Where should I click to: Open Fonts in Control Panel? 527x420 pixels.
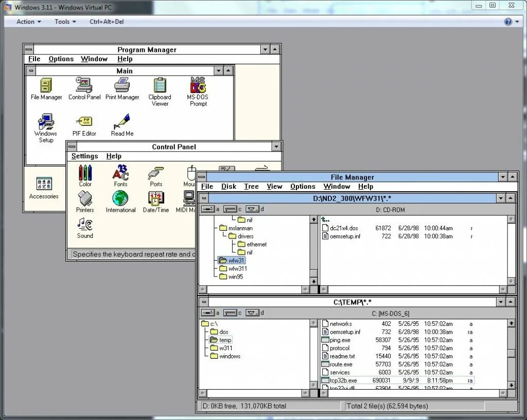[x=120, y=176]
